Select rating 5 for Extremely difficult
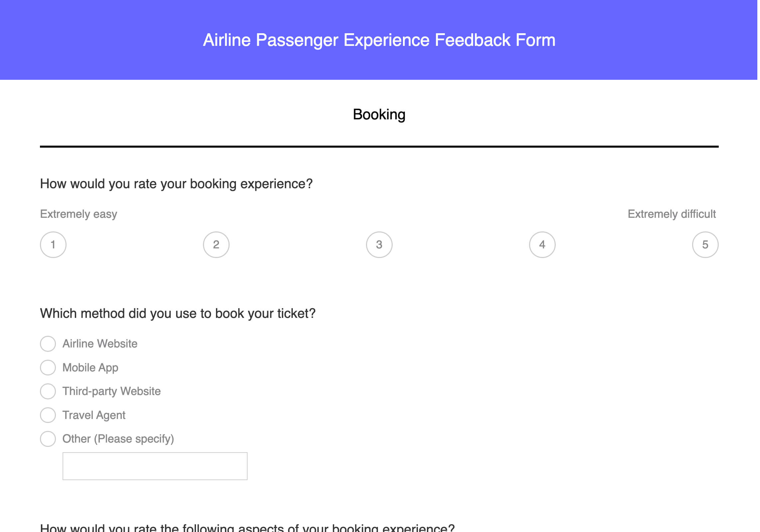 click(x=705, y=244)
